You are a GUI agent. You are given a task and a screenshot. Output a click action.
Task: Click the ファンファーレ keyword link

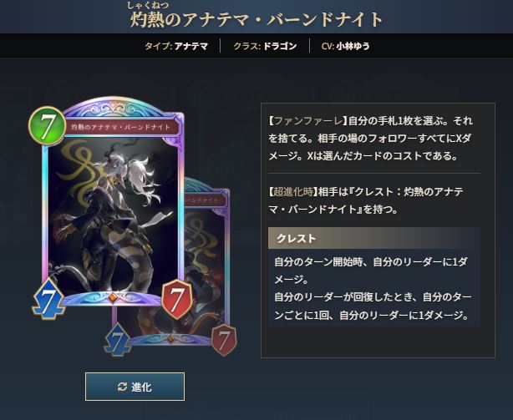click(307, 121)
